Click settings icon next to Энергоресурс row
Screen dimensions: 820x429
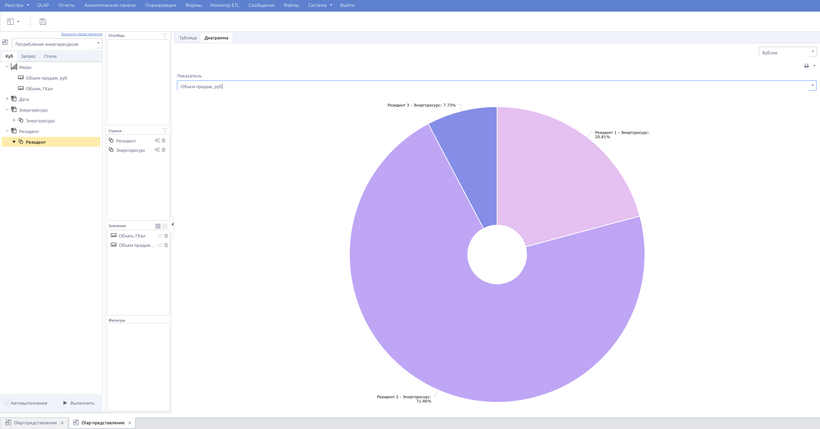coord(157,150)
